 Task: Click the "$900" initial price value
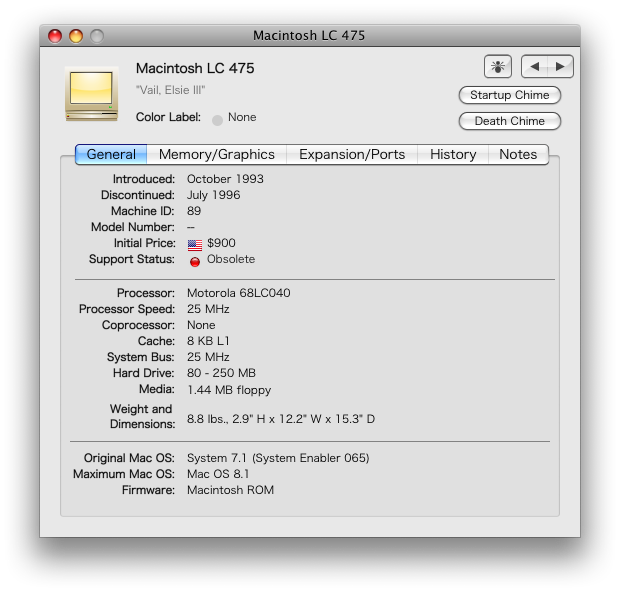pos(221,243)
